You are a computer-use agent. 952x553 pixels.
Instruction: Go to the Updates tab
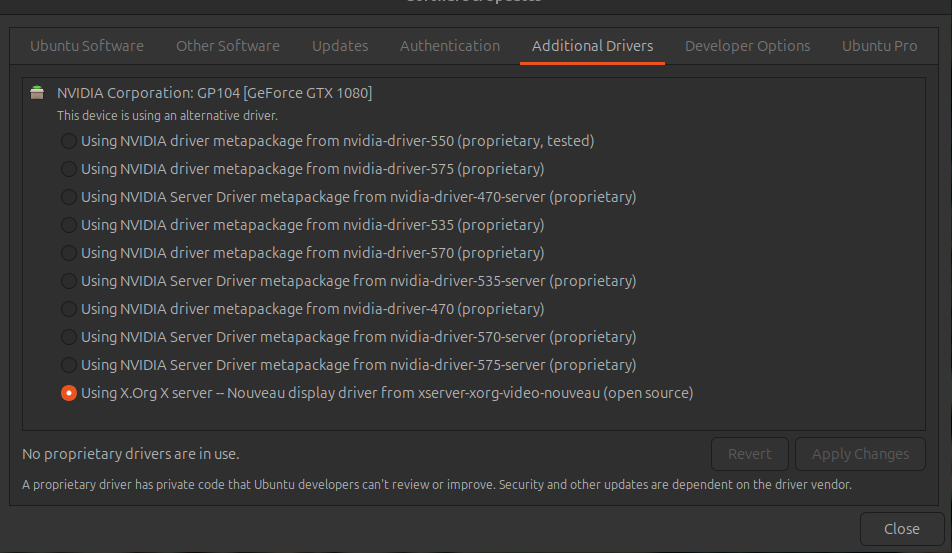pyautogui.click(x=340, y=46)
